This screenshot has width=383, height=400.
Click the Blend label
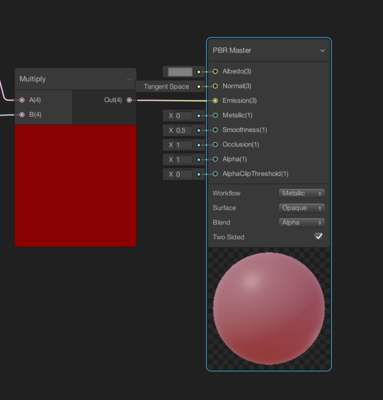(x=221, y=223)
